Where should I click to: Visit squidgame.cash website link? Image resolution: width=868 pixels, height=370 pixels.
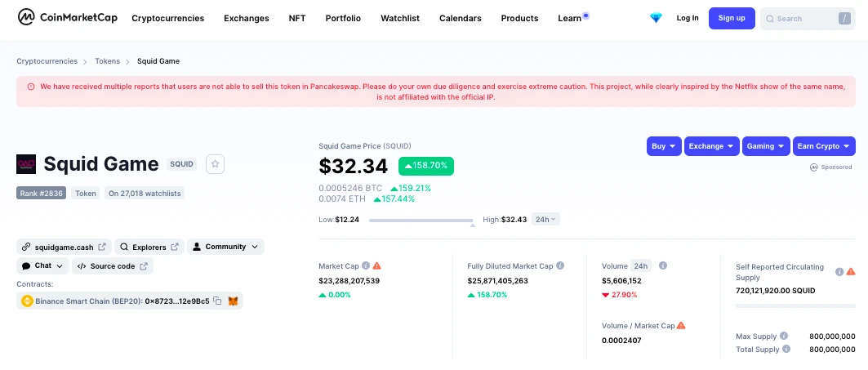(x=65, y=247)
